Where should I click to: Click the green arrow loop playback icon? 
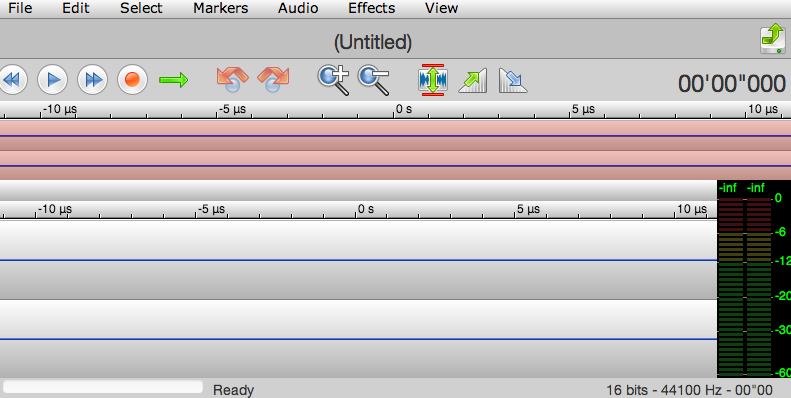(174, 80)
